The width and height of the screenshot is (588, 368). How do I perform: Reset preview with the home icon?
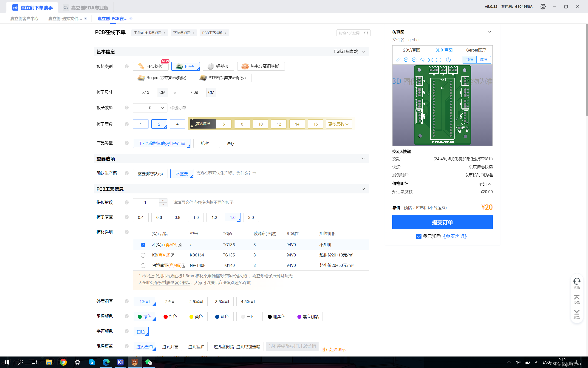point(423,60)
